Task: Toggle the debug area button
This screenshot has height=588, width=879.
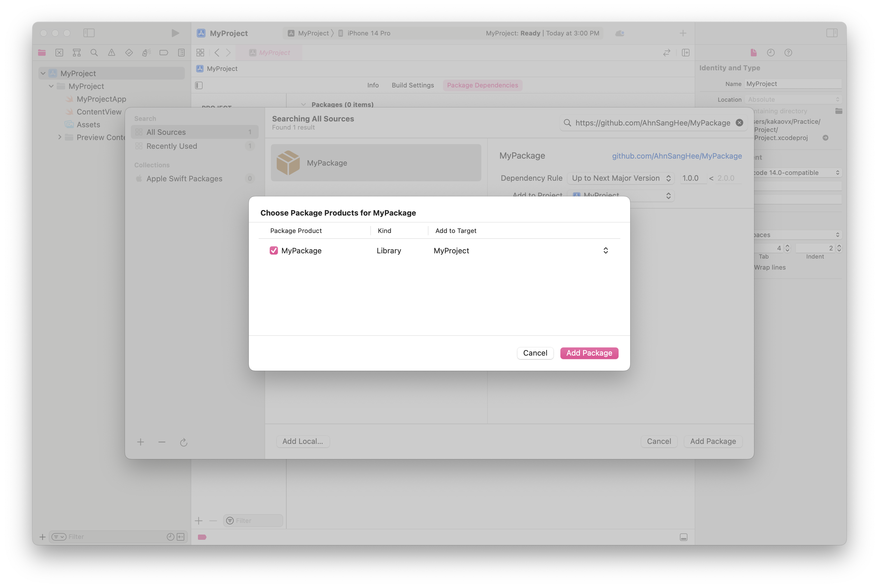Action: pyautogui.click(x=684, y=537)
